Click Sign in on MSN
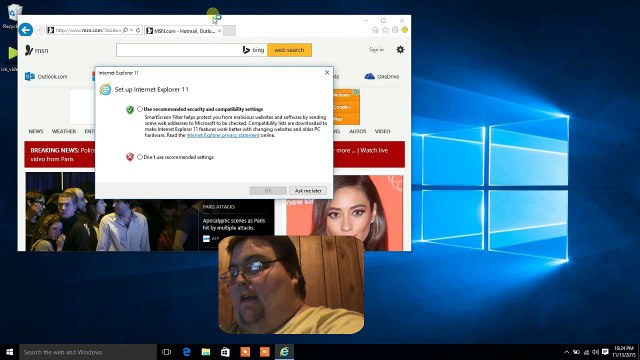Screen dimensions: 640x360 376,49
